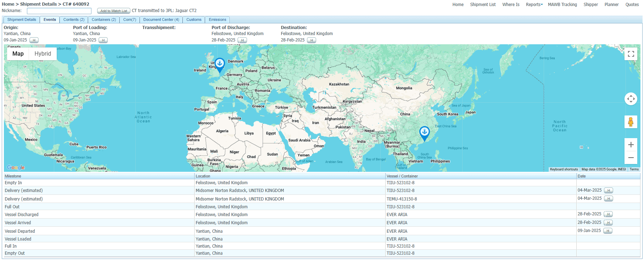
Task: Zoom in on the map
Action: point(631,145)
